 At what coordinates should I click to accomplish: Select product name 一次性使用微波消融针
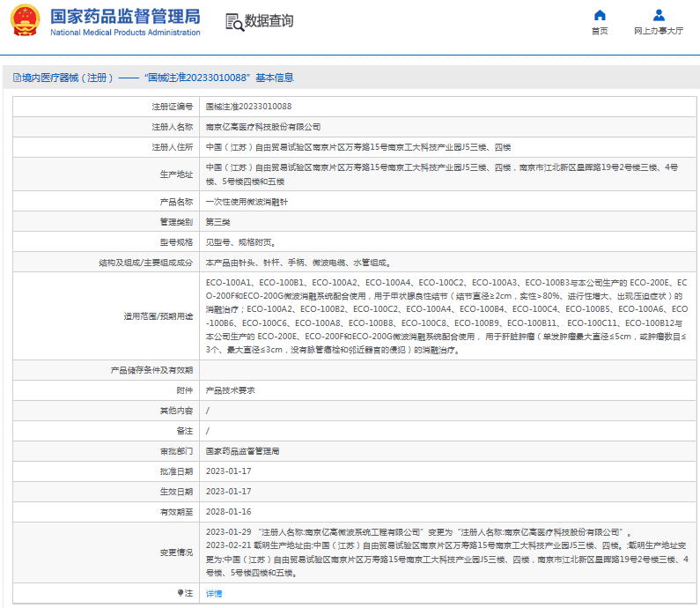(247, 202)
